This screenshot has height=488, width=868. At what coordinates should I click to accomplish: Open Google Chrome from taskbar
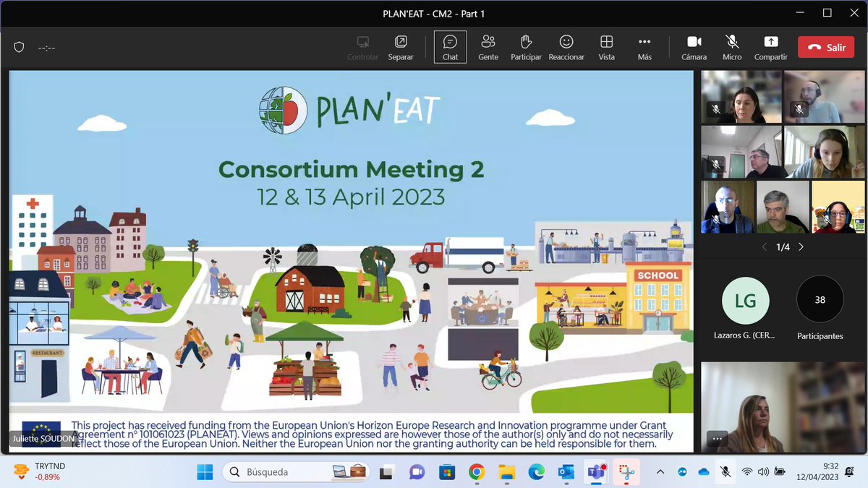pos(476,472)
